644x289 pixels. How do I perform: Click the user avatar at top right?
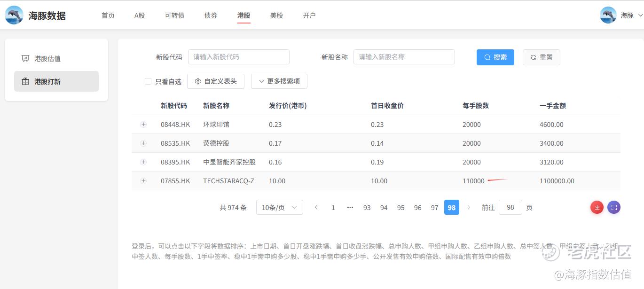point(608,15)
